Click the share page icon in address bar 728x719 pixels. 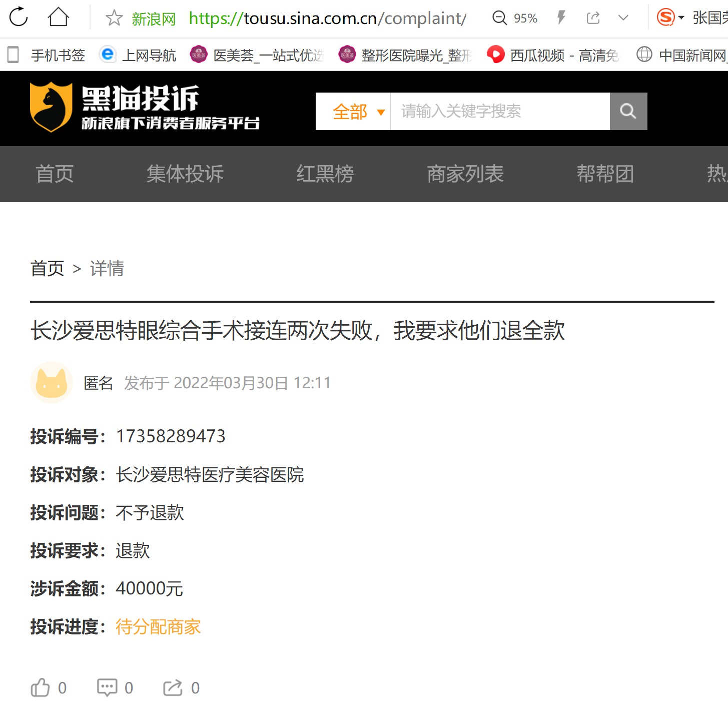(593, 18)
